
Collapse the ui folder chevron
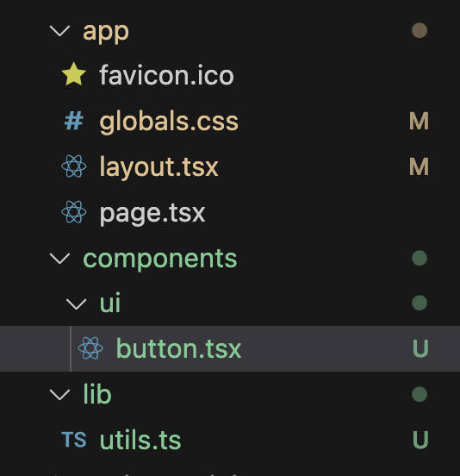(x=76, y=304)
